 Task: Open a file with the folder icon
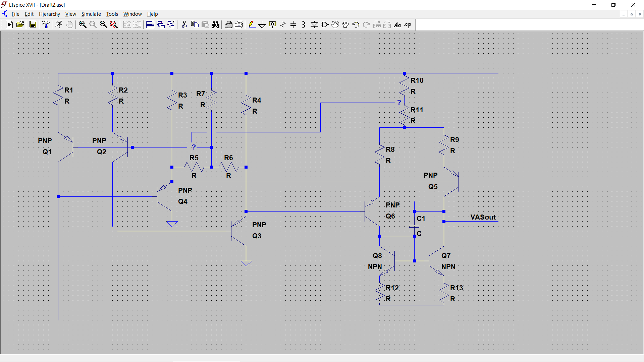pyautogui.click(x=20, y=24)
